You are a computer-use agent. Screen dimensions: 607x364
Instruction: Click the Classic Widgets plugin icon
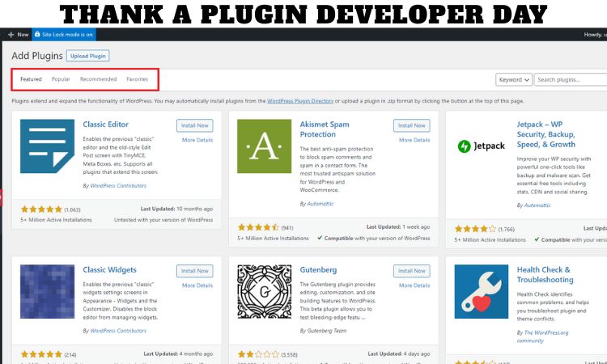click(x=47, y=292)
